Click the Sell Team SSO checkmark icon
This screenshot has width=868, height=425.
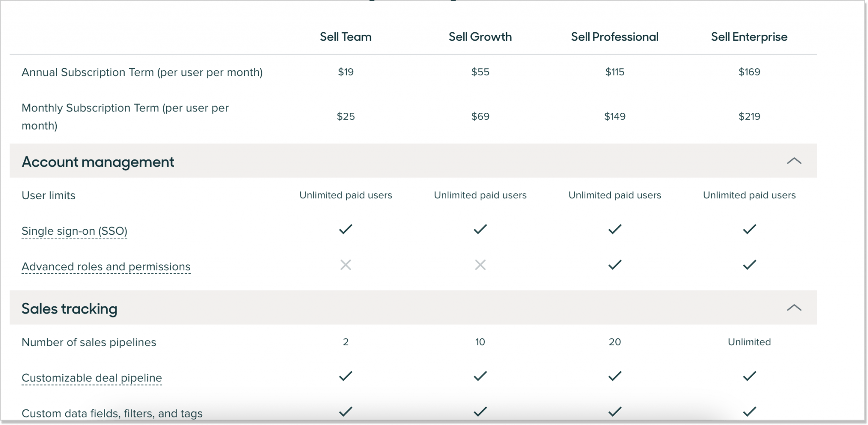click(345, 229)
